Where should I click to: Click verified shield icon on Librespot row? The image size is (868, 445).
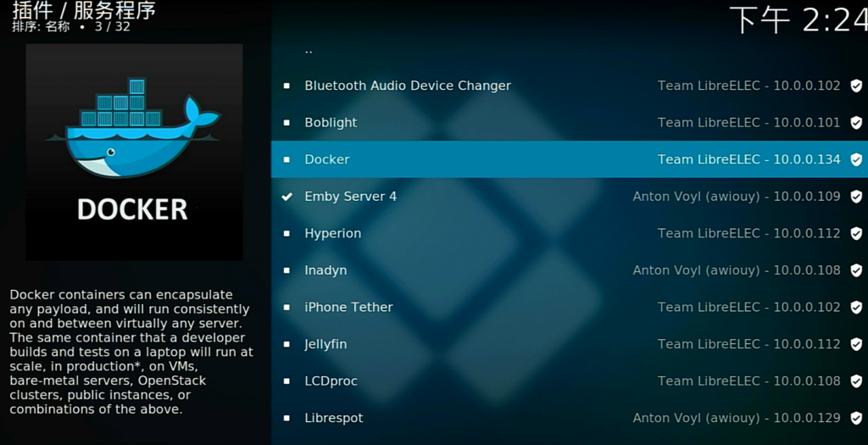pos(856,419)
